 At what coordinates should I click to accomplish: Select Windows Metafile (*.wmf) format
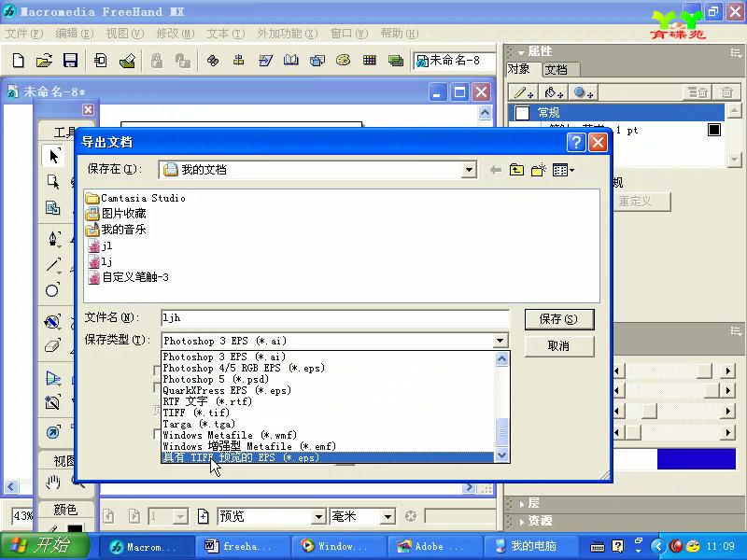(328, 435)
